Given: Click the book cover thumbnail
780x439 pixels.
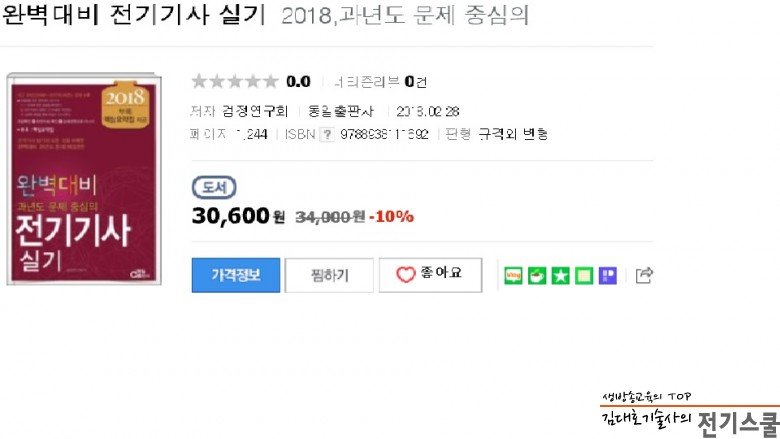Looking at the screenshot, I should point(83,179).
